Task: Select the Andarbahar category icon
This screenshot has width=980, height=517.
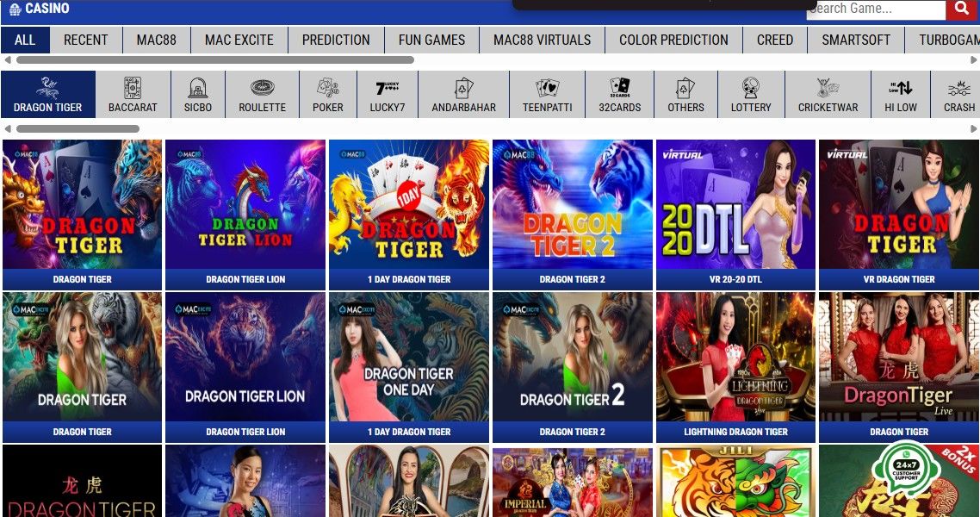Action: click(x=464, y=95)
